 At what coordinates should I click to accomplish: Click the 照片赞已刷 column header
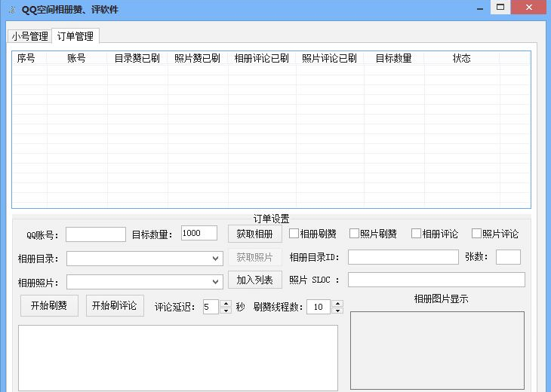pos(198,58)
